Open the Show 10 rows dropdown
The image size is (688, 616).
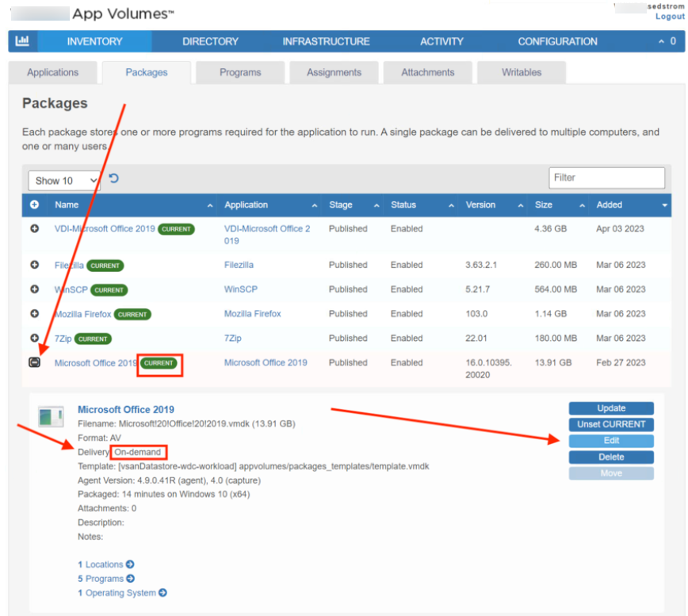coord(65,181)
